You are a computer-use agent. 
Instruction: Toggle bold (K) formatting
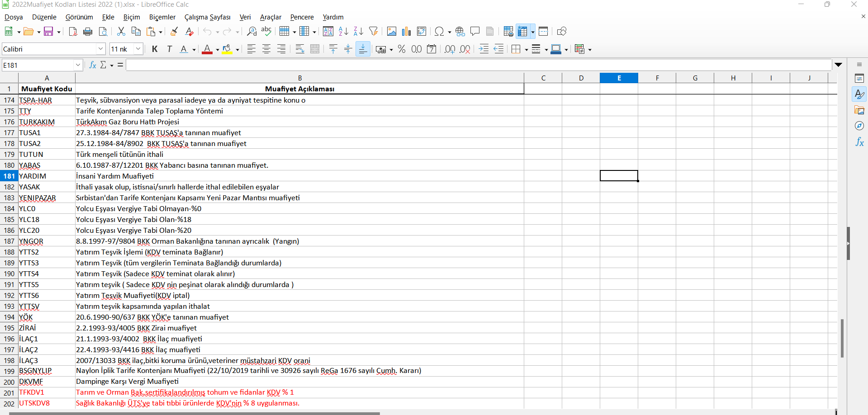(155, 49)
